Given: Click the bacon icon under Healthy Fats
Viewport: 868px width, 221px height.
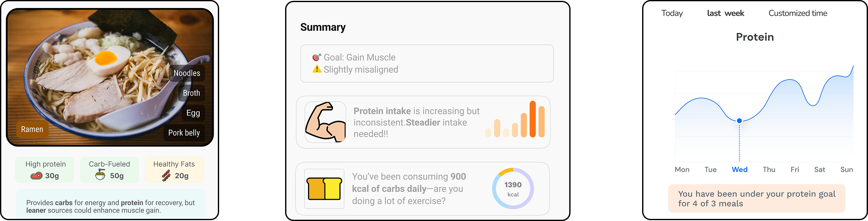Looking at the screenshot, I should 166,176.
